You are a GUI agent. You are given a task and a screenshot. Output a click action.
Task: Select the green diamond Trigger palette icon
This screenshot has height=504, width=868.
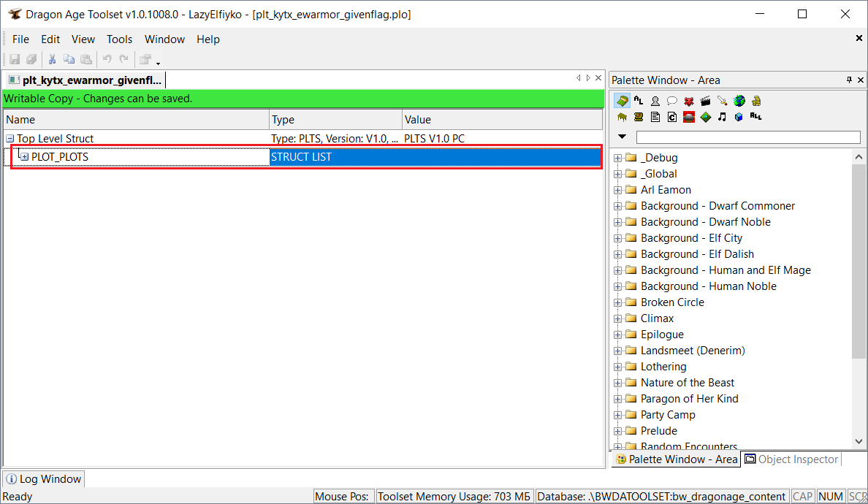[x=705, y=117]
